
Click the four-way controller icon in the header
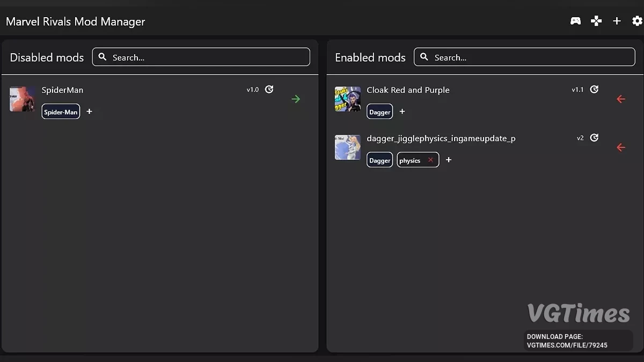pos(596,21)
